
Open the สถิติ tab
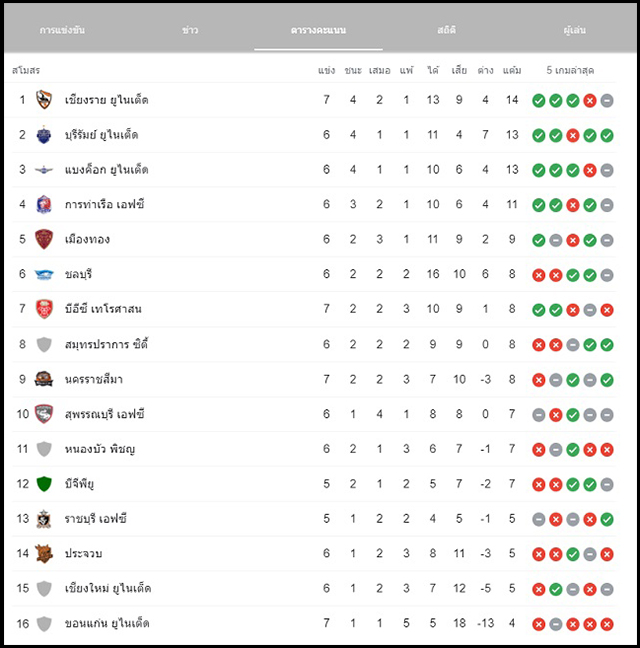(x=446, y=30)
